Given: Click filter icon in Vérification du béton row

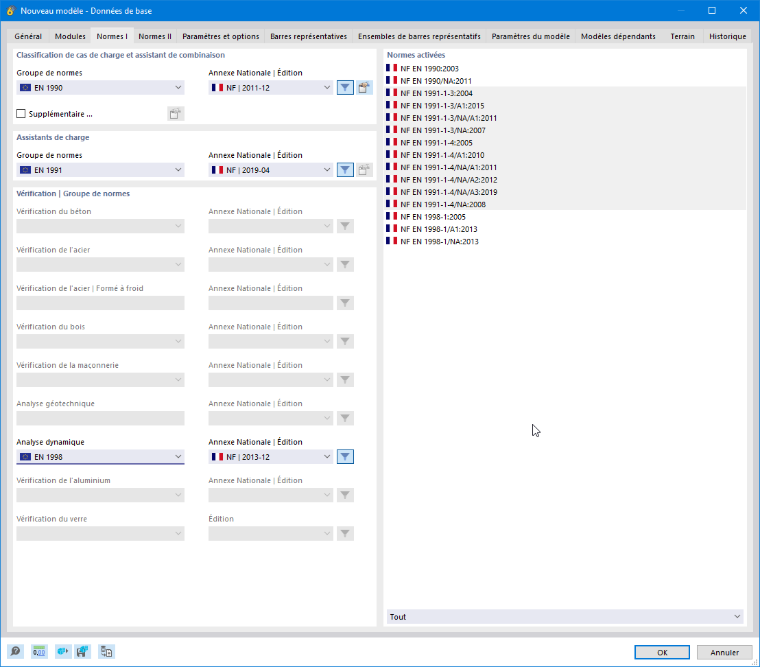Looking at the screenshot, I should click(345, 226).
